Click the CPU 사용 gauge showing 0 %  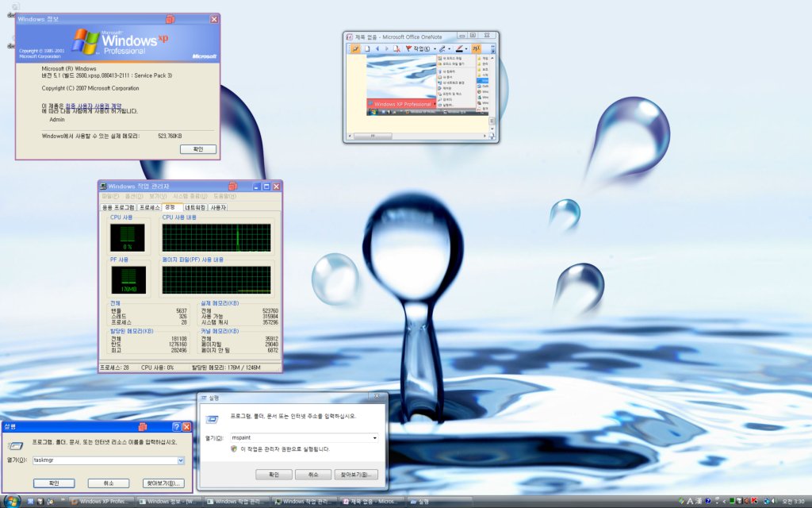(x=128, y=238)
